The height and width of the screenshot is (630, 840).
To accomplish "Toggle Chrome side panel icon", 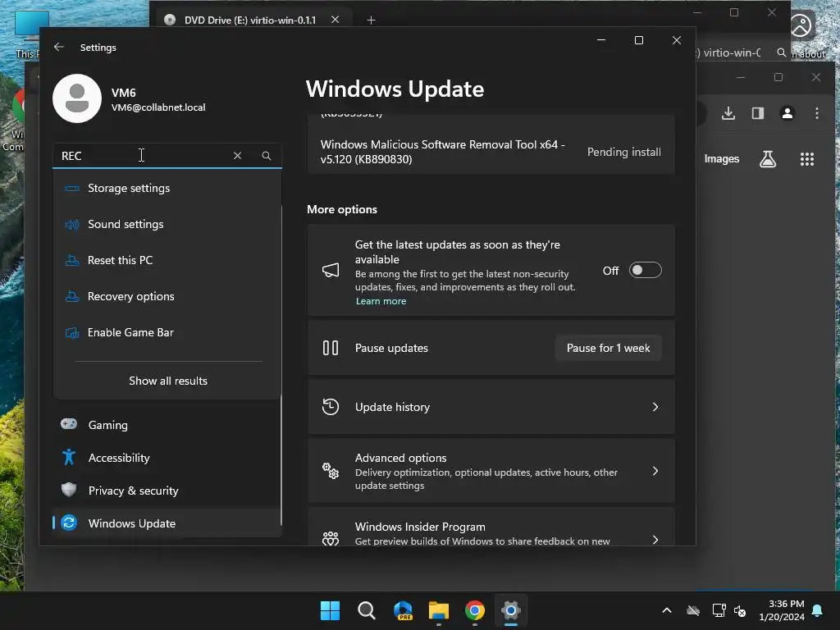I will point(757,113).
